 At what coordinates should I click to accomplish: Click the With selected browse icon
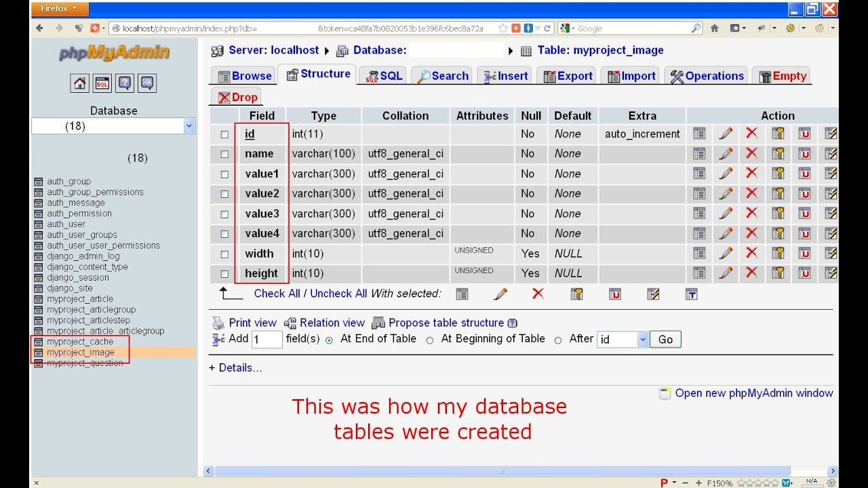click(x=462, y=293)
